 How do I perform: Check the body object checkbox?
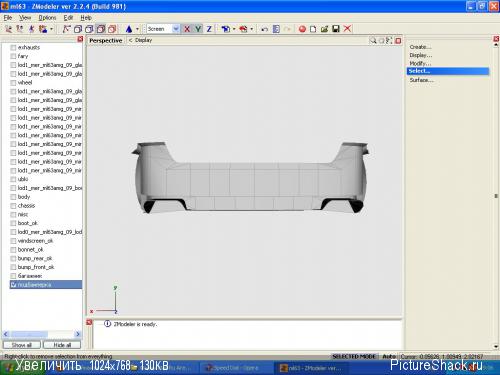[x=13, y=197]
